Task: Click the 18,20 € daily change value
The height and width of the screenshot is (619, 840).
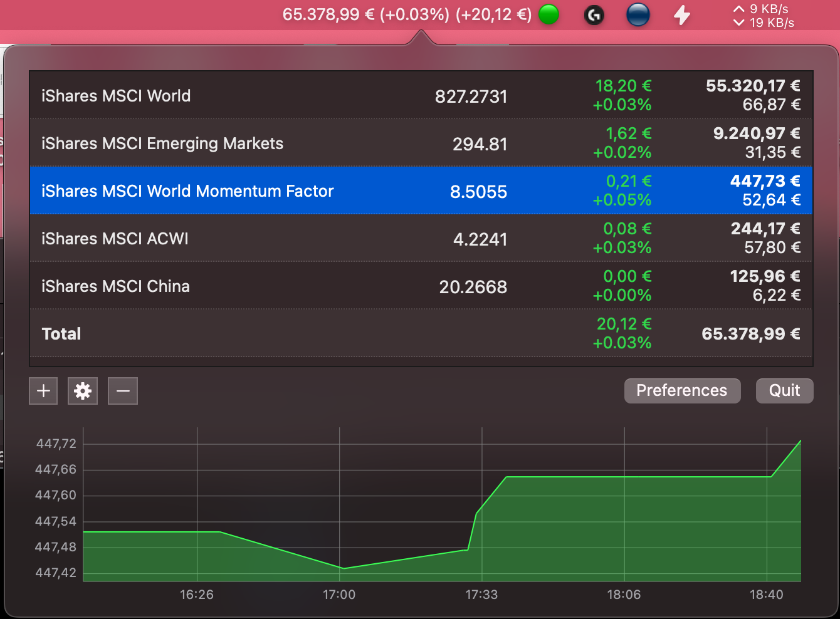Action: pyautogui.click(x=623, y=86)
